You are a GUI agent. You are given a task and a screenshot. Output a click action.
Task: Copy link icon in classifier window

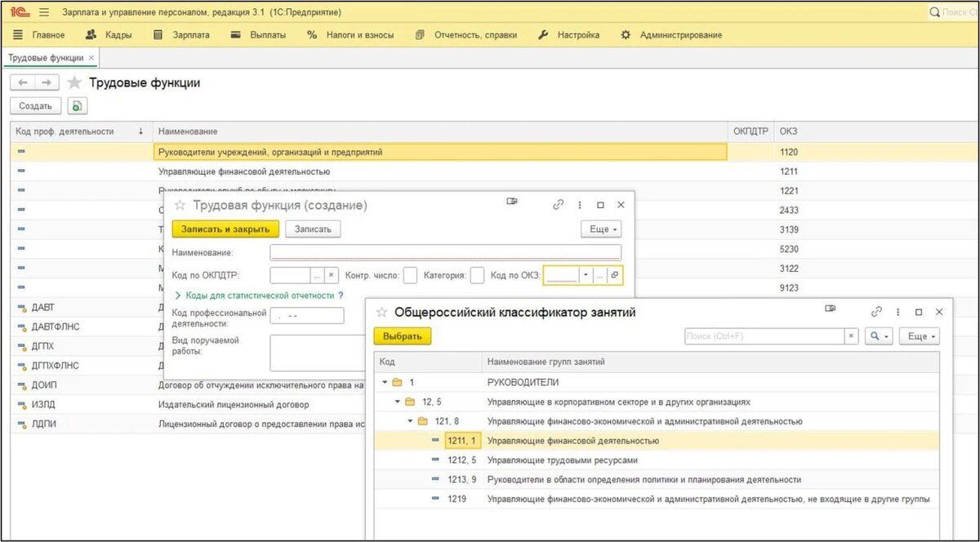pyautogui.click(x=877, y=312)
